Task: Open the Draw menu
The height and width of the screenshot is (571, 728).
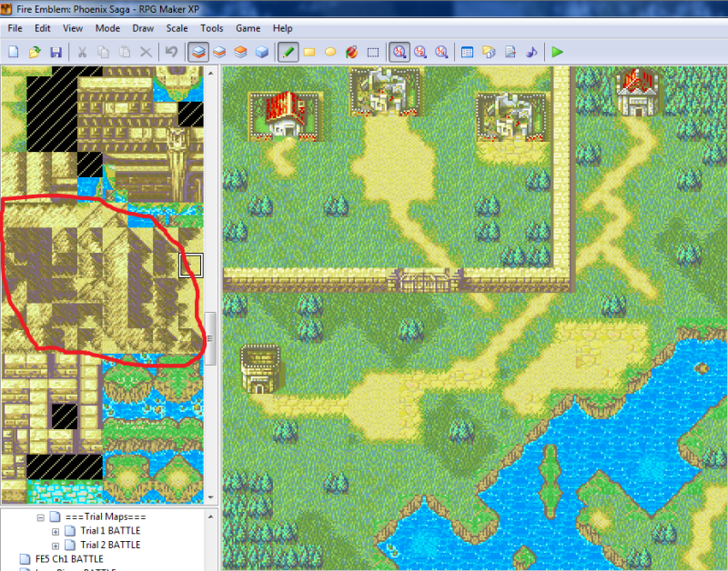Action: [143, 28]
